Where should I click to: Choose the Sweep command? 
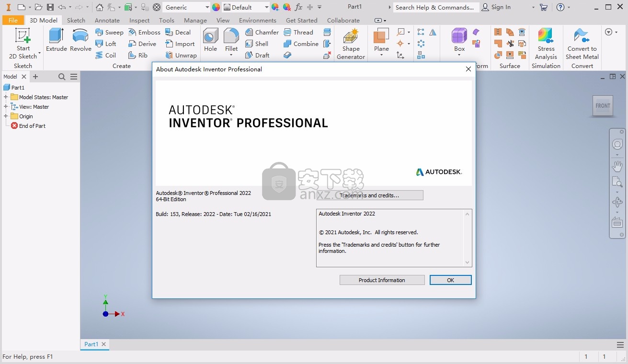pos(109,32)
